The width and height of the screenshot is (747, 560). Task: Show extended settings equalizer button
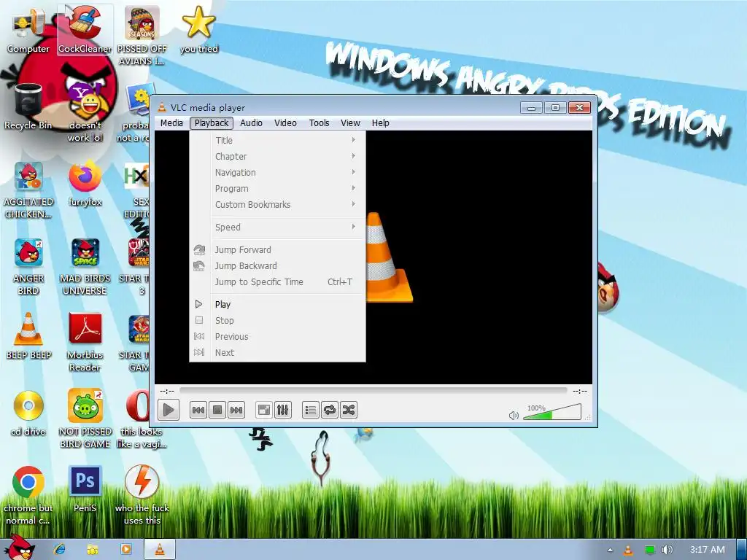(x=282, y=410)
